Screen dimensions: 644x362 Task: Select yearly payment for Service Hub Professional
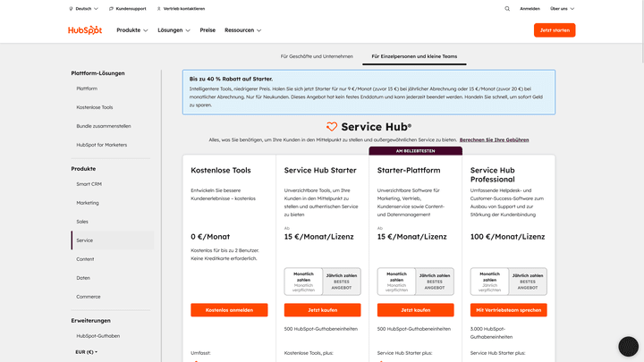click(528, 282)
